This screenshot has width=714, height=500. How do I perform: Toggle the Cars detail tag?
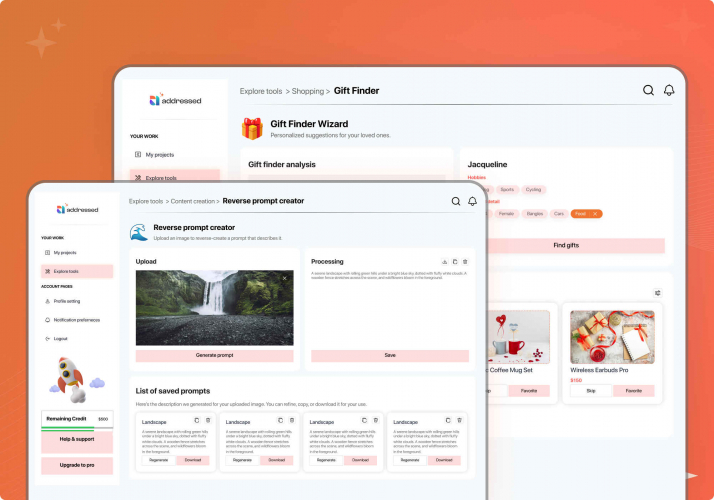click(559, 214)
